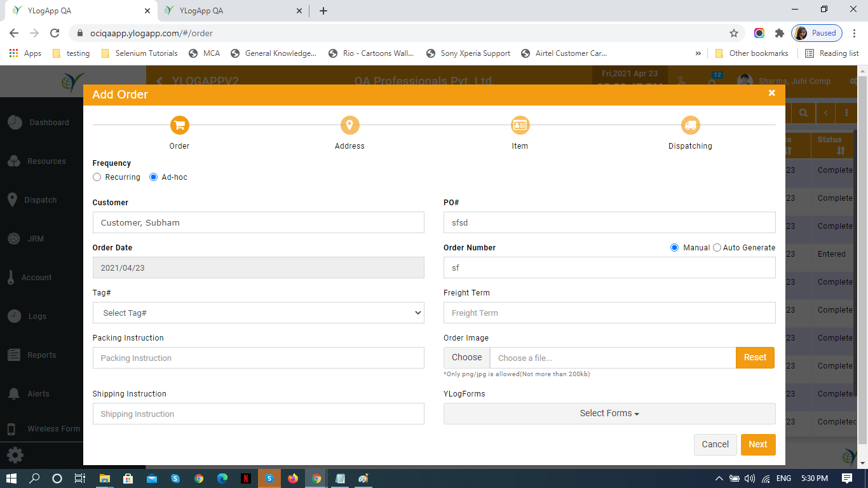
Task: Choose Auto Generate order number option
Action: [717, 247]
